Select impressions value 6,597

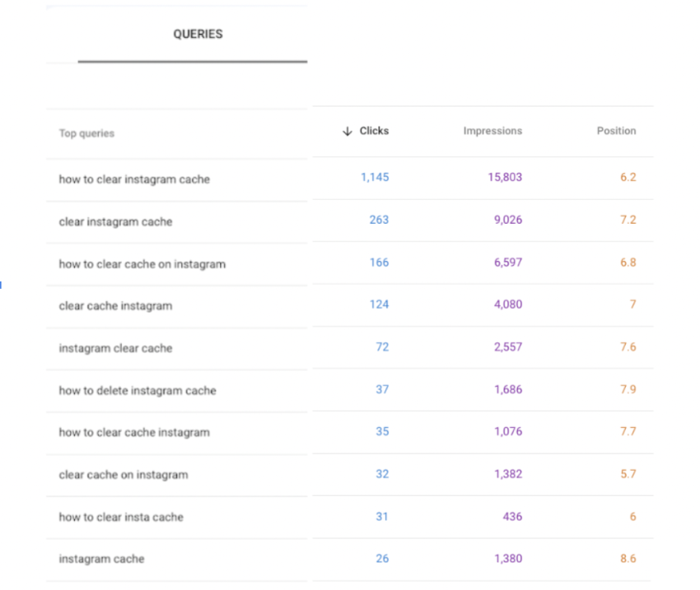click(x=508, y=262)
